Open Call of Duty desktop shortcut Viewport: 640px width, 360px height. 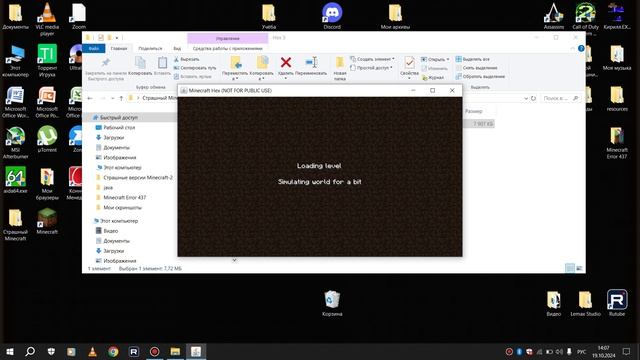(585, 13)
